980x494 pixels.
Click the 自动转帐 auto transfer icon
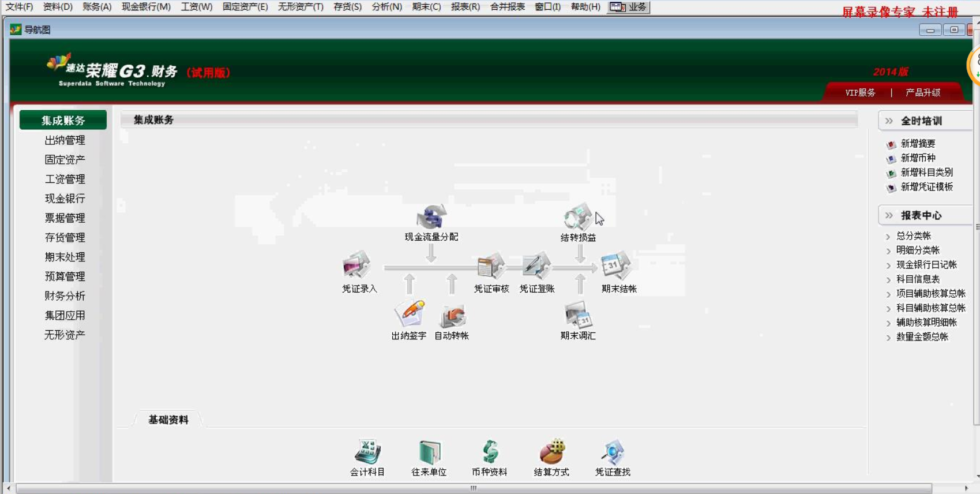click(x=452, y=316)
